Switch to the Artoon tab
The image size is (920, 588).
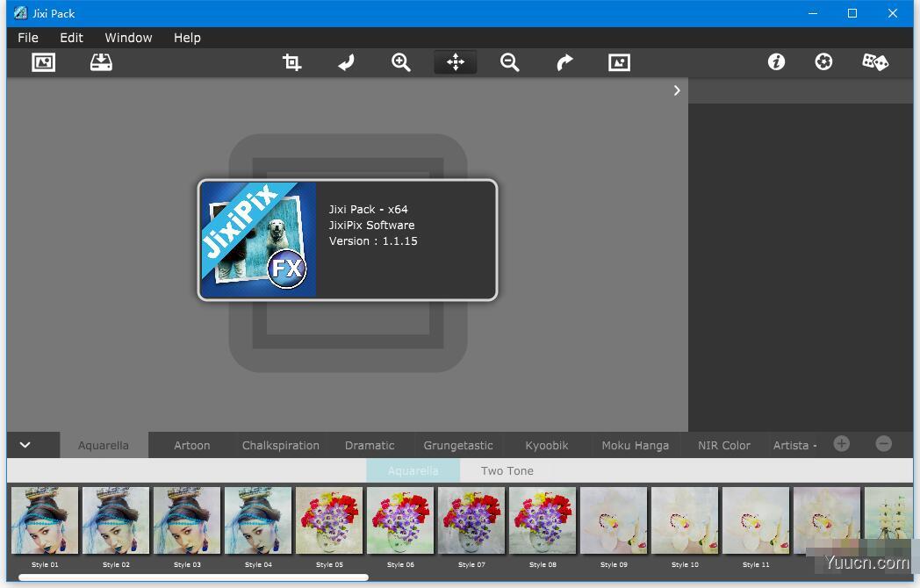coord(192,446)
